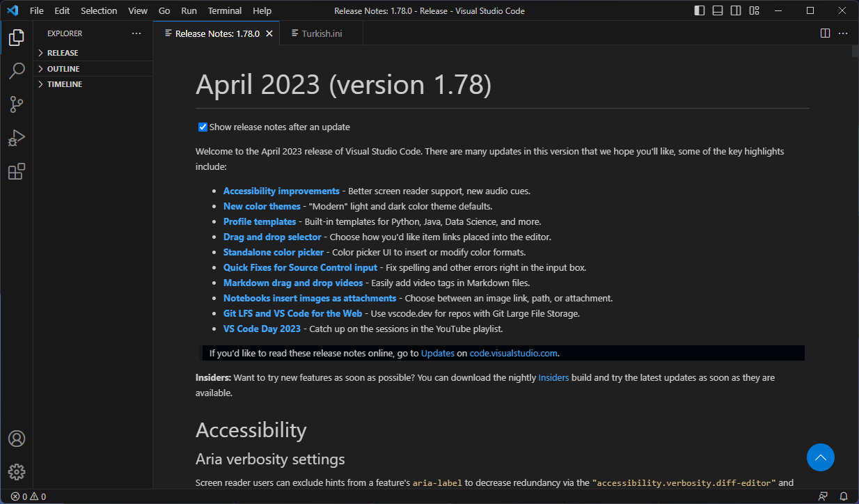Viewport: 859px width, 504px height.
Task: Click the split editor right icon
Action: 825,33
